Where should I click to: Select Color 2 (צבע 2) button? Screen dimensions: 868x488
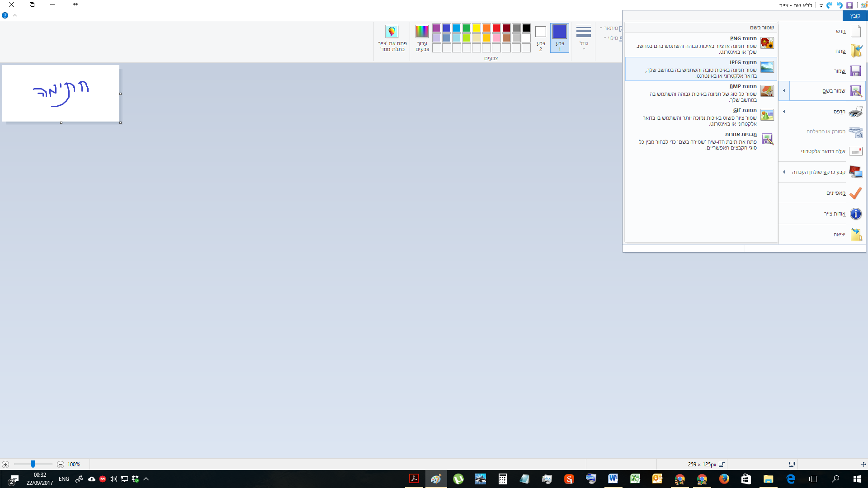(541, 38)
